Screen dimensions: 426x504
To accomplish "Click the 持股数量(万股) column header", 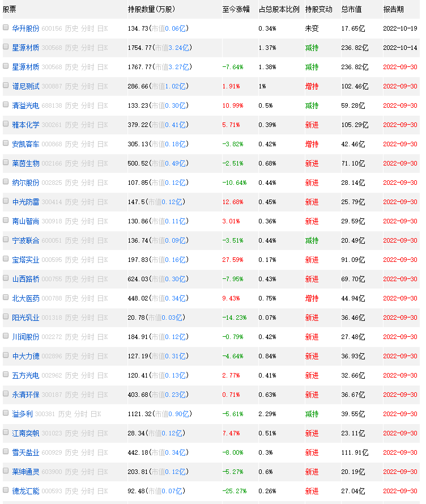I will (151, 9).
